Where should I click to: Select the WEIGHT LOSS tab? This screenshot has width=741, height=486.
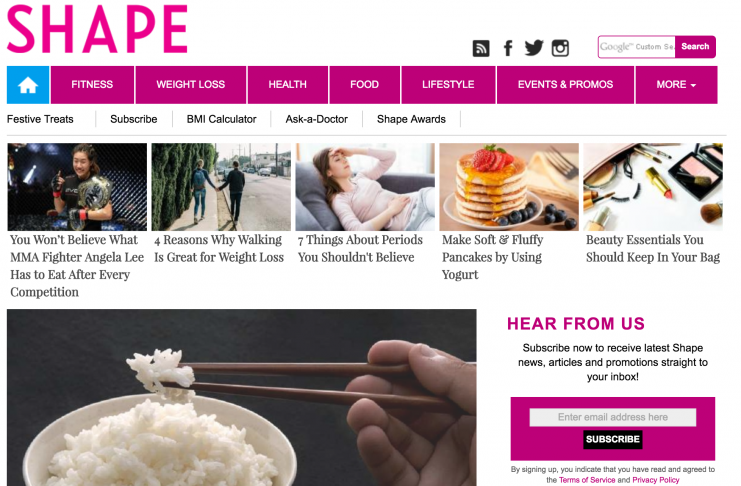point(191,85)
